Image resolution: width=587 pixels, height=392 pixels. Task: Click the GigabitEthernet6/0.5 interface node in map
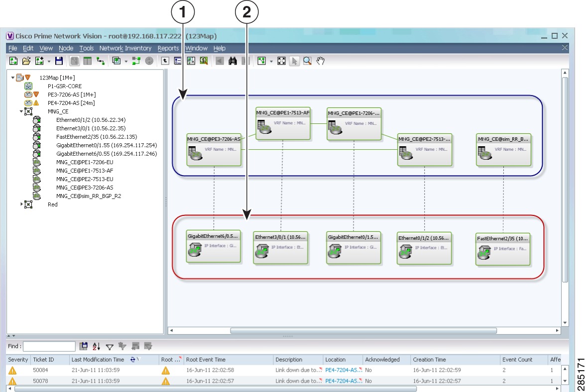(214, 246)
